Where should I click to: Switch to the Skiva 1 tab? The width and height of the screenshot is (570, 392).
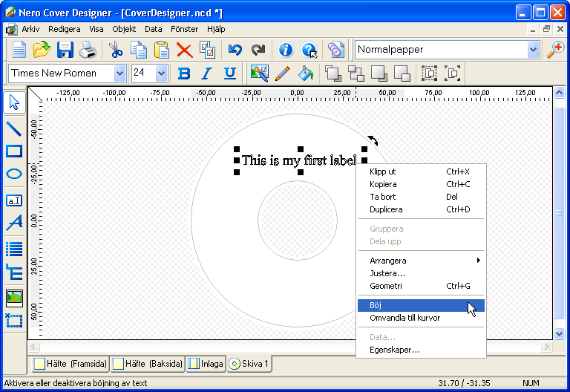click(x=249, y=364)
